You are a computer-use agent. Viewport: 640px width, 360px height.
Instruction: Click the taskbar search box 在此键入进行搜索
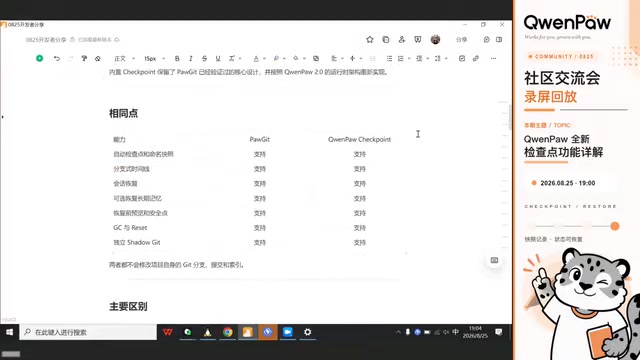pyautogui.click(x=88, y=332)
